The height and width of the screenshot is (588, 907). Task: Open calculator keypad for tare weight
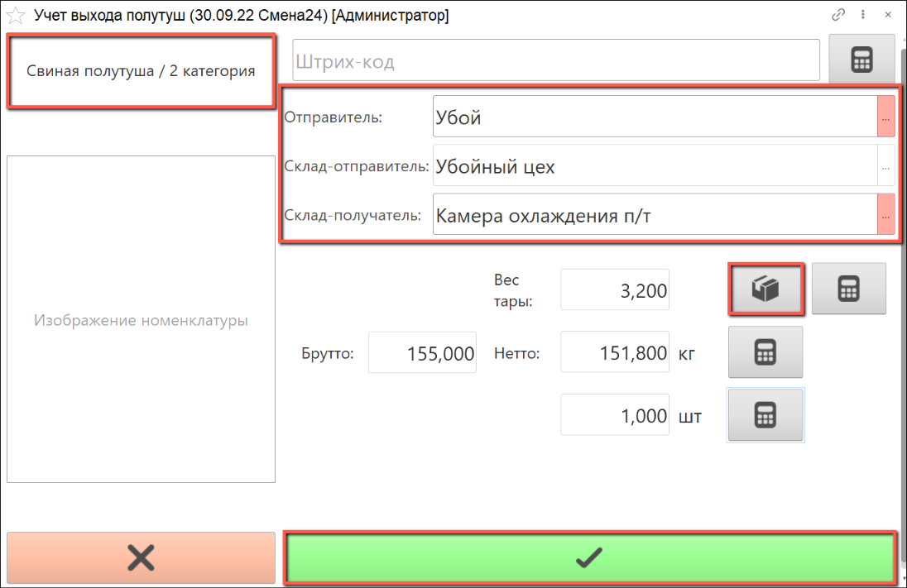[848, 289]
